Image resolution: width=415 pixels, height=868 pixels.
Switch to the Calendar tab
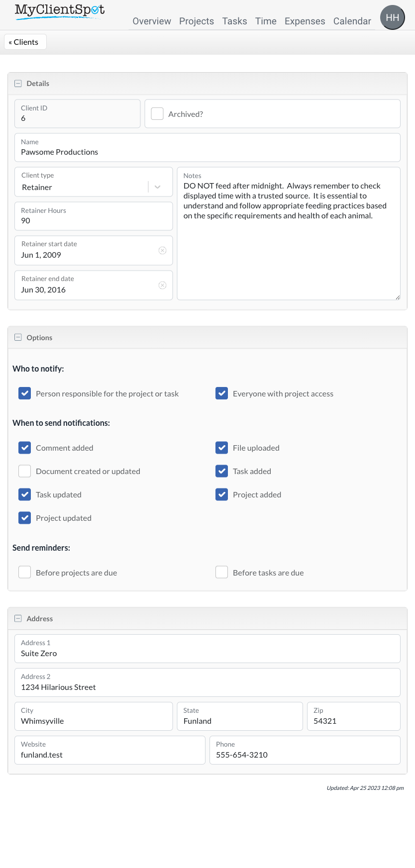coord(352,21)
